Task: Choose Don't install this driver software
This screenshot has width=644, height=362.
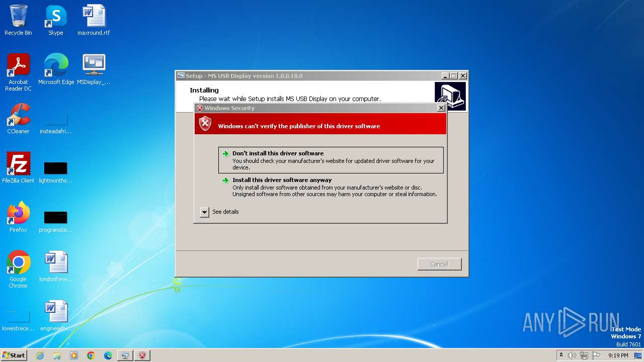Action: coord(332,160)
